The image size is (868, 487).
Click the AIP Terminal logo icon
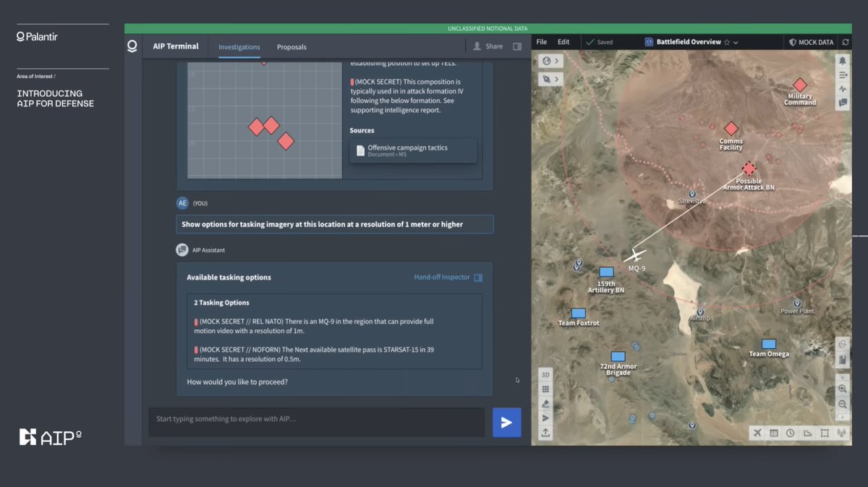(x=132, y=46)
